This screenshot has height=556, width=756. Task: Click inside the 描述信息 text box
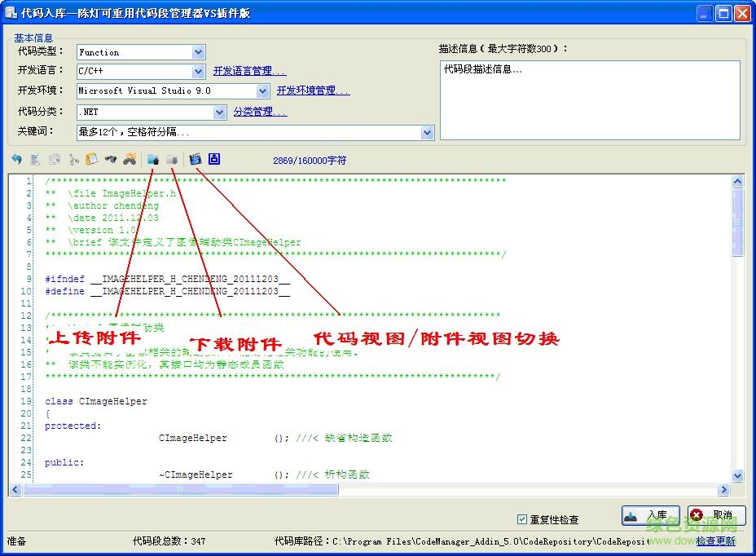coord(590,99)
